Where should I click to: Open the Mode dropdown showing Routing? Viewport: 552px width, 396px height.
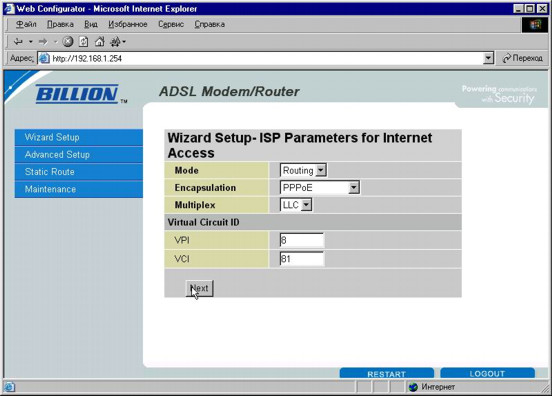303,170
